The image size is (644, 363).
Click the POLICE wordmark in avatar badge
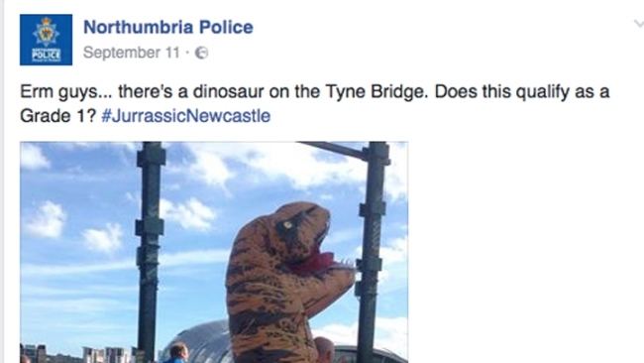pyautogui.click(x=46, y=55)
